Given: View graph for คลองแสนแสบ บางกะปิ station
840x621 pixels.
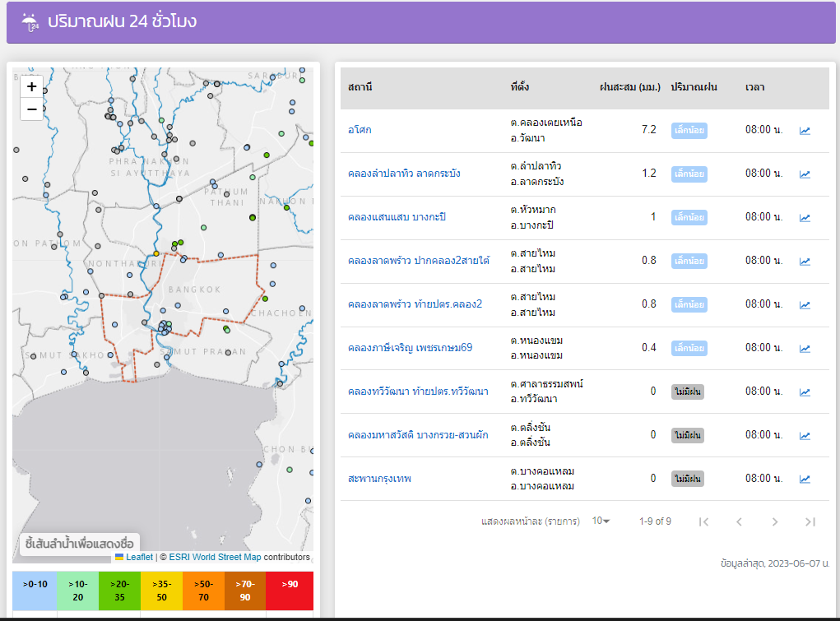Looking at the screenshot, I should [x=805, y=218].
